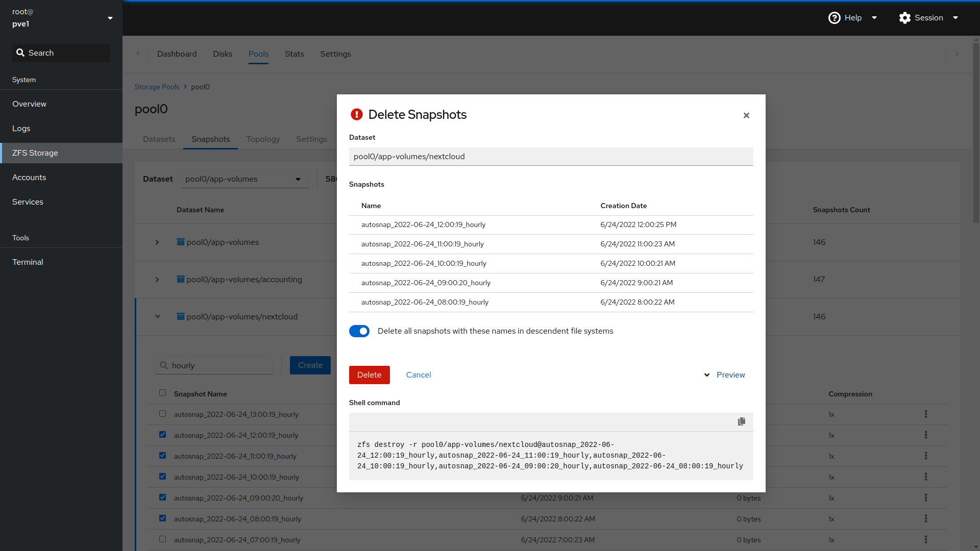Click the sidebar Search field
980x551 pixels.
(61, 53)
